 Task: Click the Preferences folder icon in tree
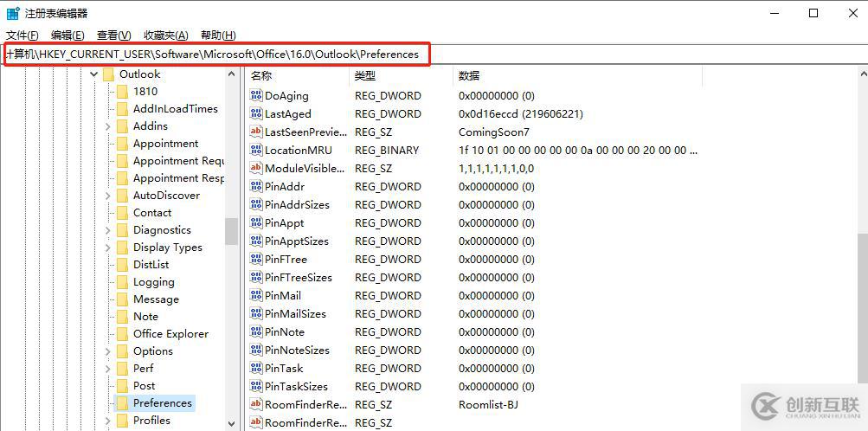pyautogui.click(x=122, y=402)
